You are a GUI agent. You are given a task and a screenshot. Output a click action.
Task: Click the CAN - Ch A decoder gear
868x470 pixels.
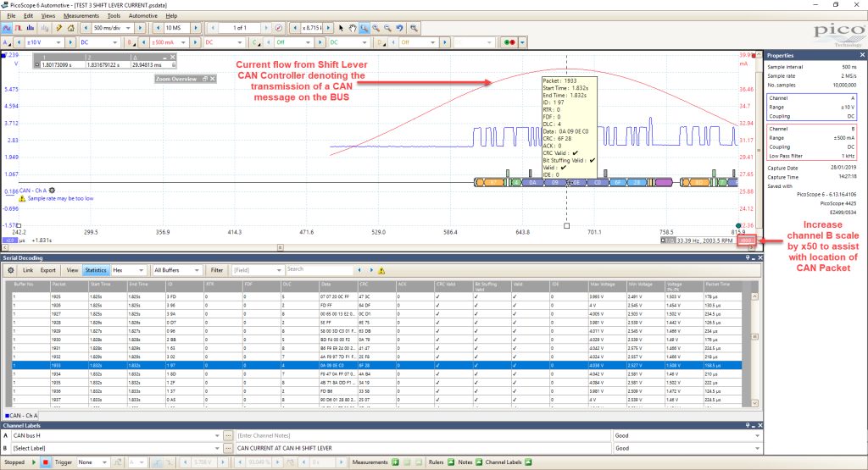(52, 191)
